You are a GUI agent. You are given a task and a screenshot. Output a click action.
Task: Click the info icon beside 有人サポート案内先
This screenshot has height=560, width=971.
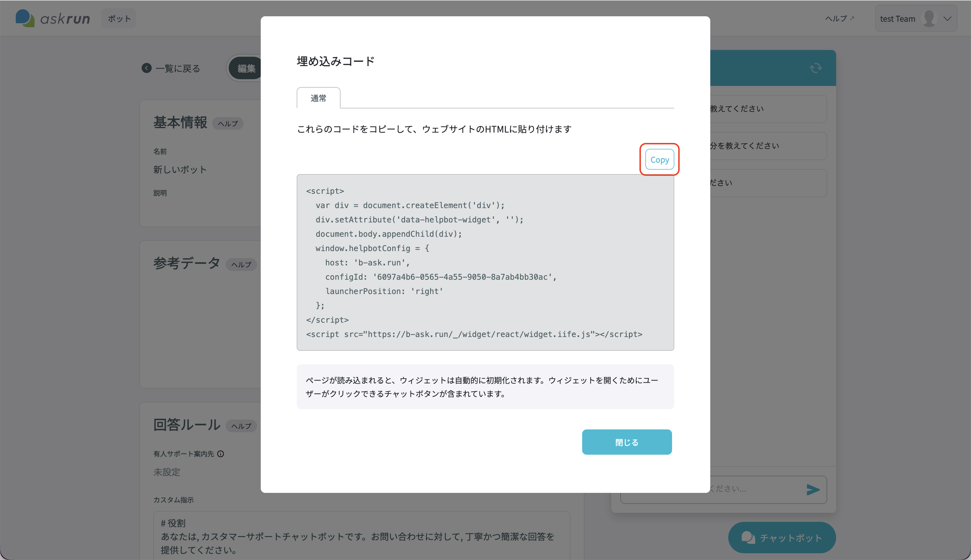coord(221,454)
